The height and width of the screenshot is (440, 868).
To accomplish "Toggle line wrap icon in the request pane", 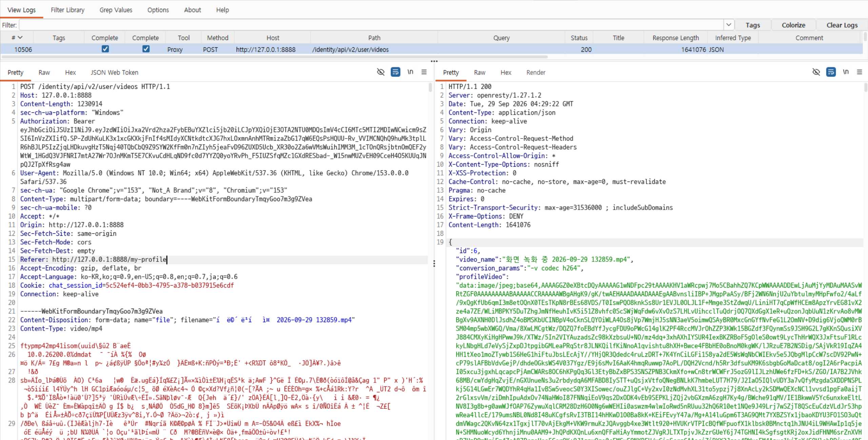I will click(395, 72).
